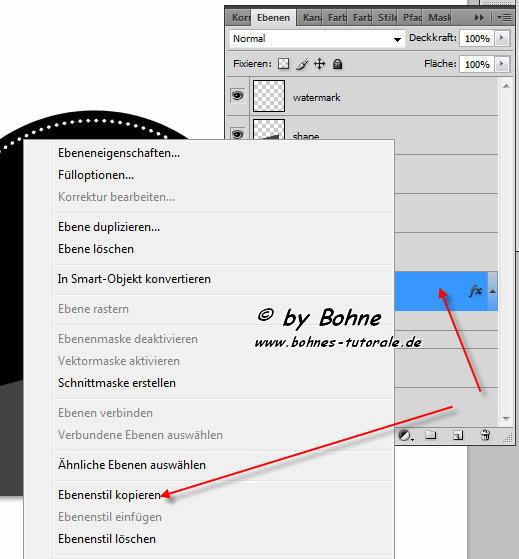This screenshot has height=559, width=519.
Task: Select the lock image pixels brush icon
Action: [x=302, y=64]
